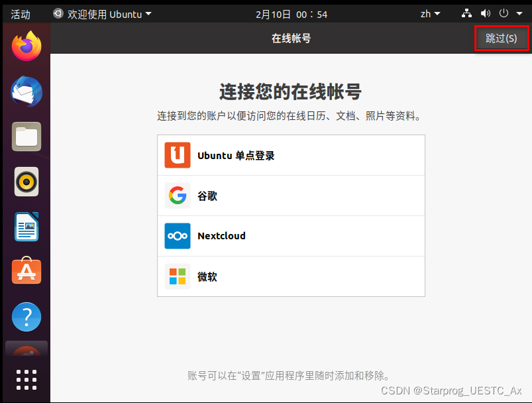This screenshot has width=532, height=403.
Task: Open Ubuntu Software from the dock
Action: click(26, 271)
